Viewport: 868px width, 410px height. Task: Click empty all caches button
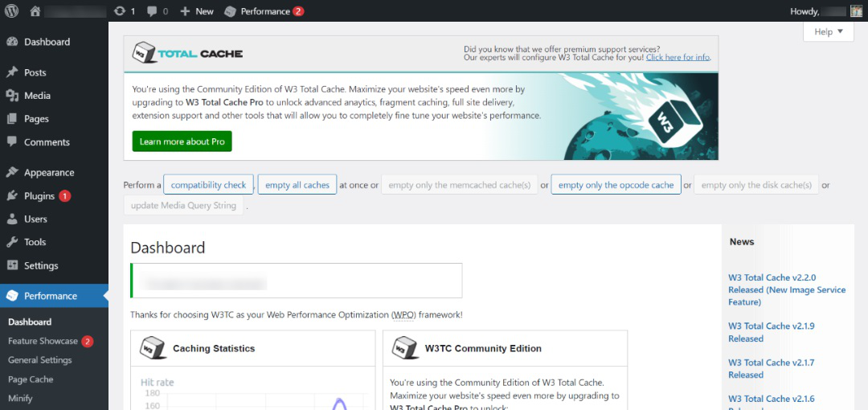(297, 185)
